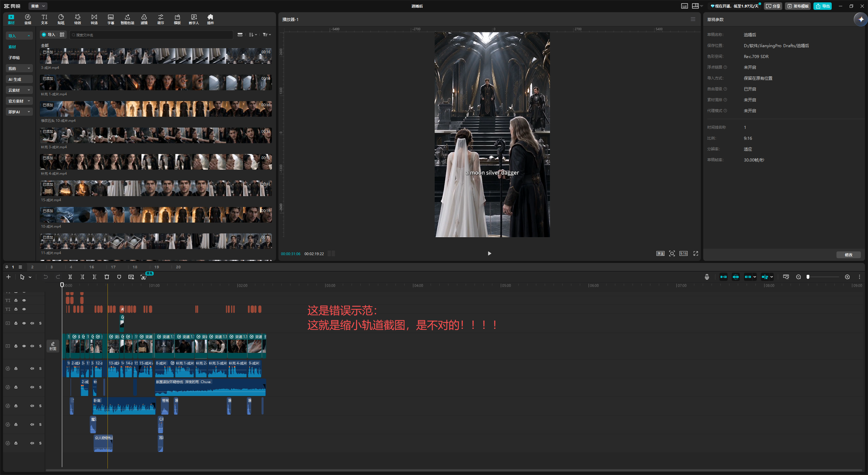Click the undo arrow icon
Image resolution: width=868 pixels, height=475 pixels.
46,277
